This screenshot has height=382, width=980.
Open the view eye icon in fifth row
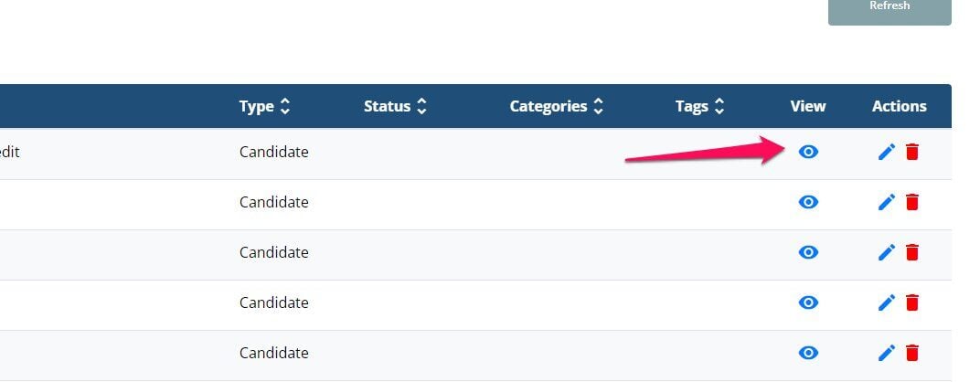[x=808, y=353]
